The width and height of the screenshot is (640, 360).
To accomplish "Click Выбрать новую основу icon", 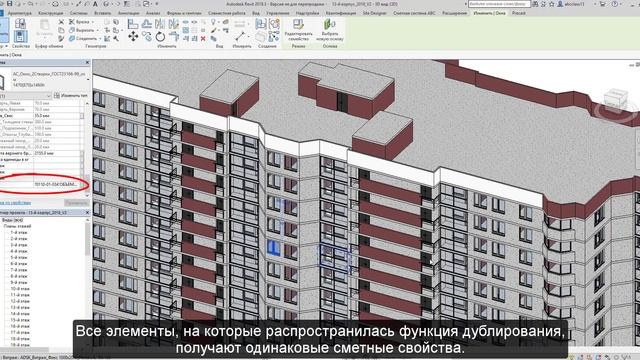I will (x=329, y=24).
